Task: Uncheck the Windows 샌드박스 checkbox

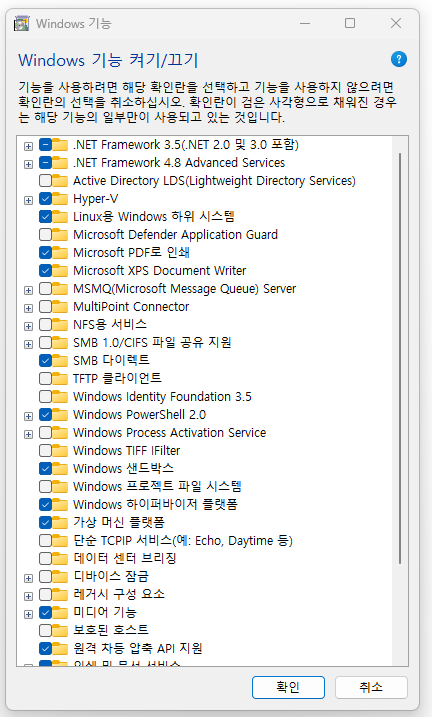Action: click(45, 469)
